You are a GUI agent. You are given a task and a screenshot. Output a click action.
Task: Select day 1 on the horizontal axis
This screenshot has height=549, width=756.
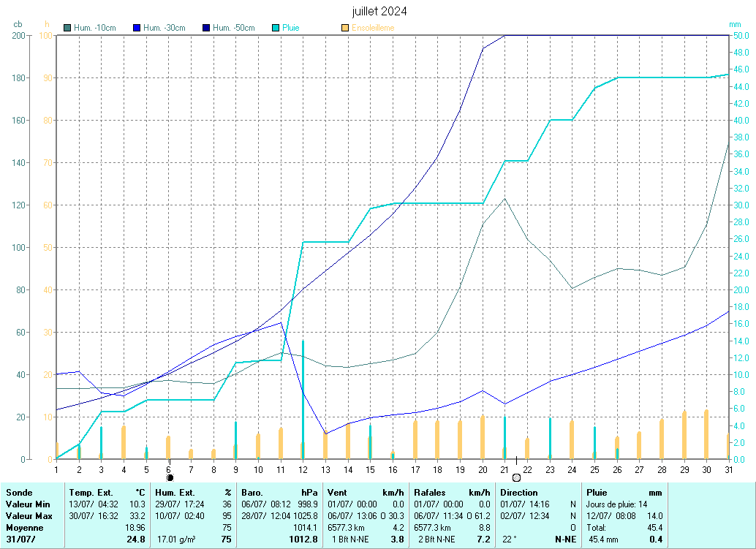pyautogui.click(x=56, y=469)
